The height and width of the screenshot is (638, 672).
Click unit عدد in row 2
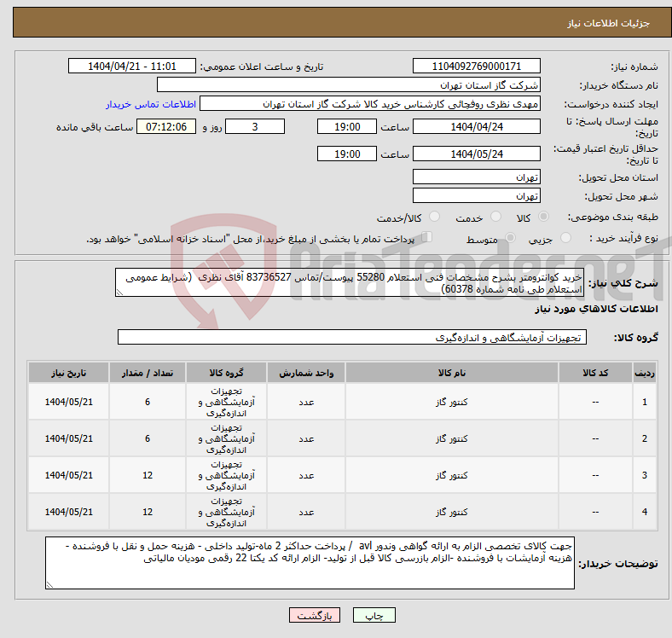point(306,438)
